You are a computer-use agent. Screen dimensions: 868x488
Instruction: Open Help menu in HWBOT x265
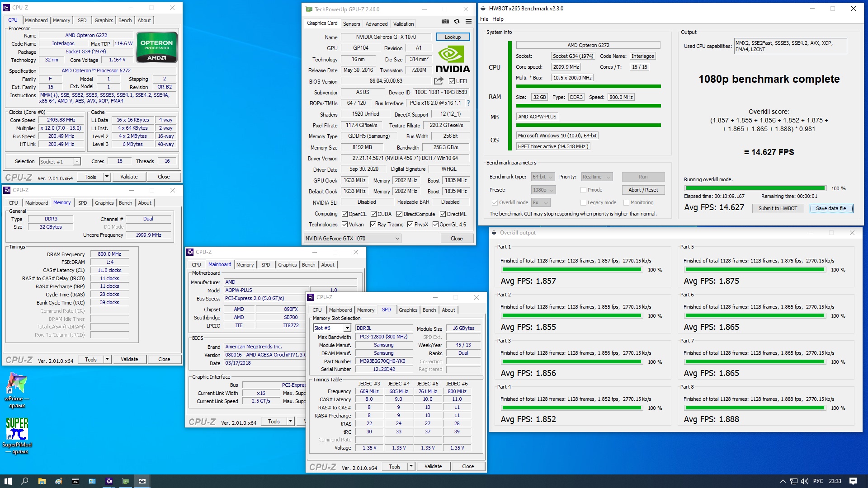tap(498, 19)
